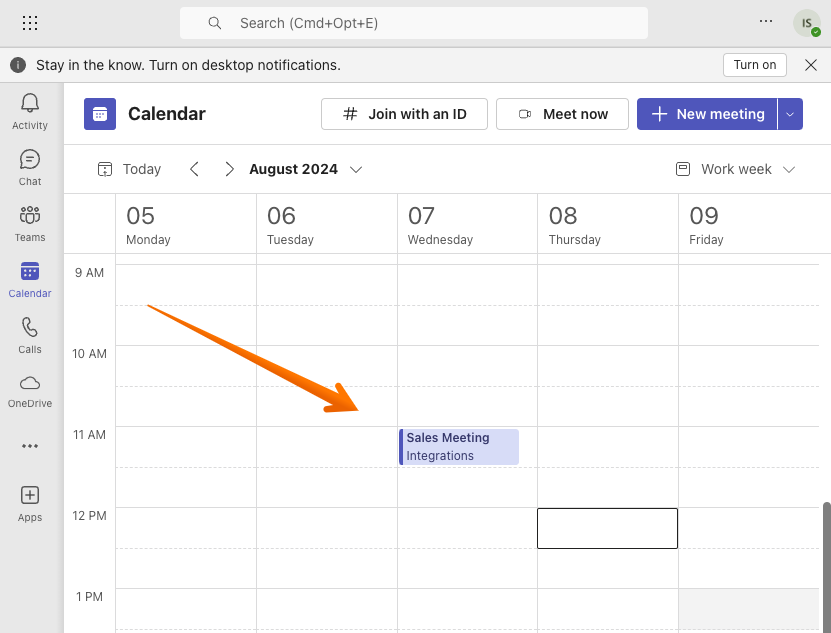Go to the next week
The height and width of the screenshot is (633, 831).
coord(229,169)
